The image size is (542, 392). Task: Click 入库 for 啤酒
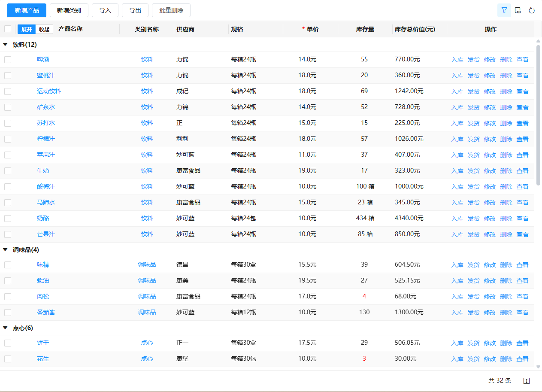[x=457, y=60]
